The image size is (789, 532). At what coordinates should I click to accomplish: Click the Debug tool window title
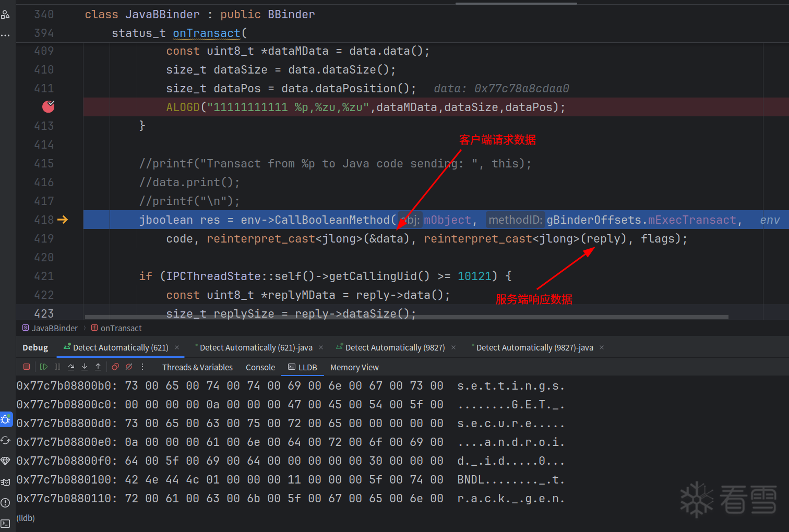coord(35,348)
